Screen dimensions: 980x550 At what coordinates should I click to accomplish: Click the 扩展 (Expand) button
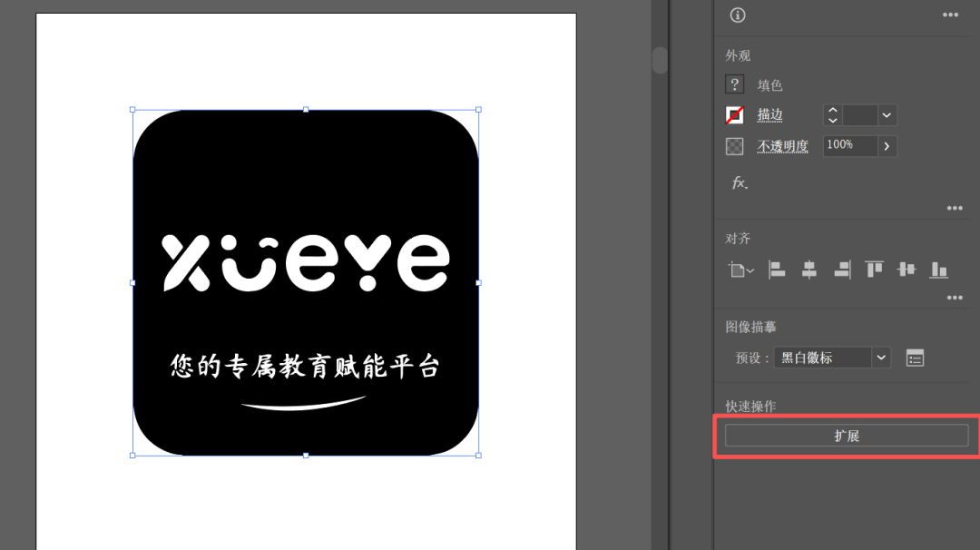click(846, 436)
